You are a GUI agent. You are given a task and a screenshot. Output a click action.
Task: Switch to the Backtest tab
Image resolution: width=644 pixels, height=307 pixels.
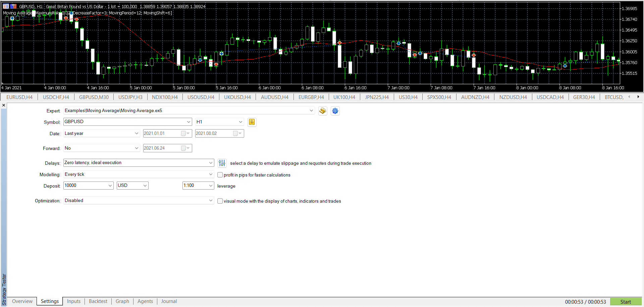98,301
